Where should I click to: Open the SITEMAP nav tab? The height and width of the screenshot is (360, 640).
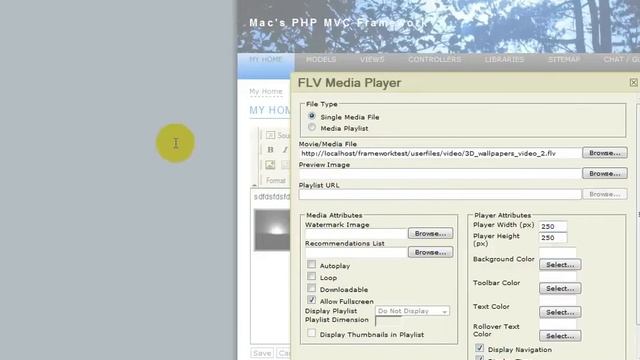[x=564, y=60]
